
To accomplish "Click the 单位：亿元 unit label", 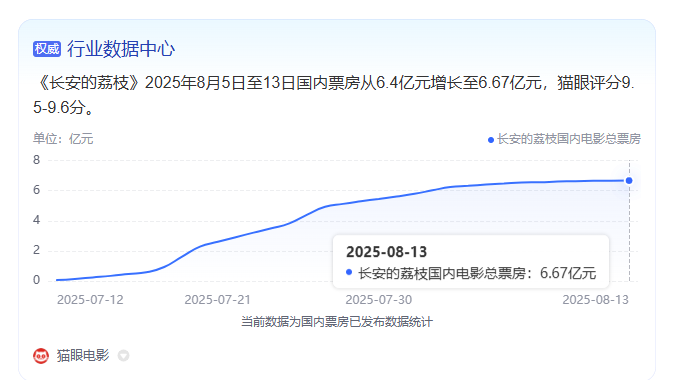I will (63, 139).
